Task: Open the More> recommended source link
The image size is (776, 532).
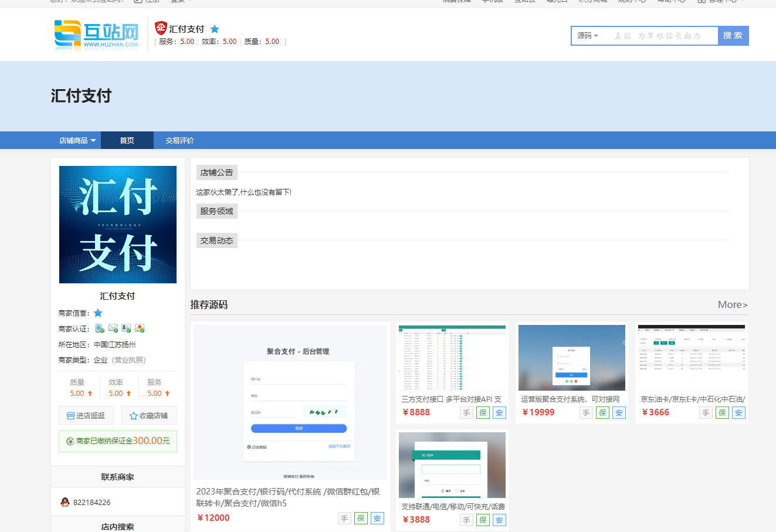Action: pos(733,304)
